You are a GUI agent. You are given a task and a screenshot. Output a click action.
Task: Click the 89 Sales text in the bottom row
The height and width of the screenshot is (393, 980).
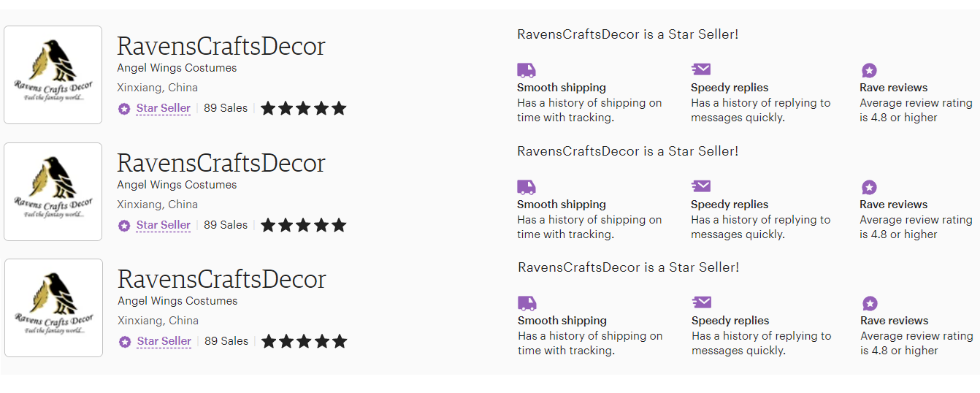[226, 341]
